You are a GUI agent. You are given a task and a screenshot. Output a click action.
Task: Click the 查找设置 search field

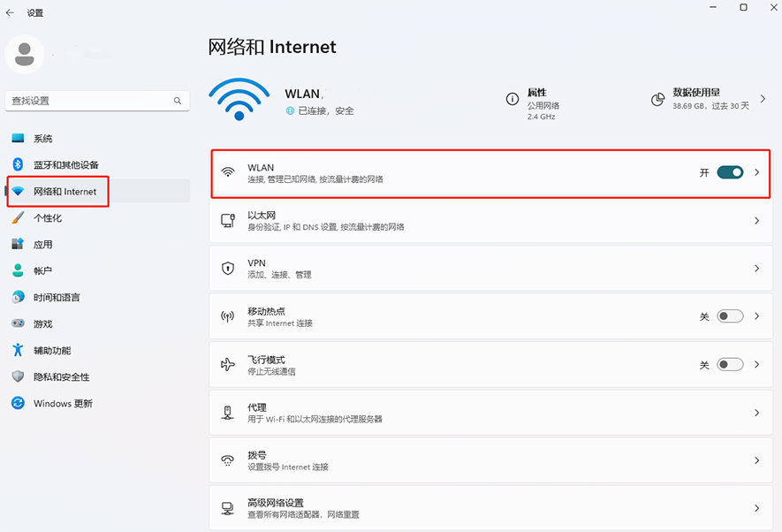tap(97, 101)
